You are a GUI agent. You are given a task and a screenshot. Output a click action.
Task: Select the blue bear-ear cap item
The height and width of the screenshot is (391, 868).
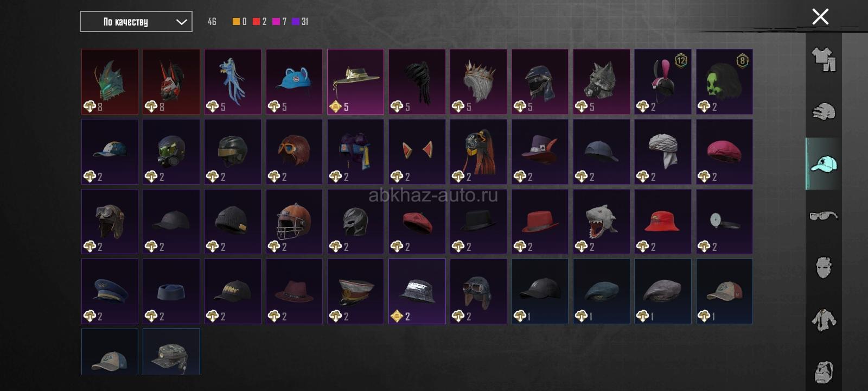tap(294, 81)
